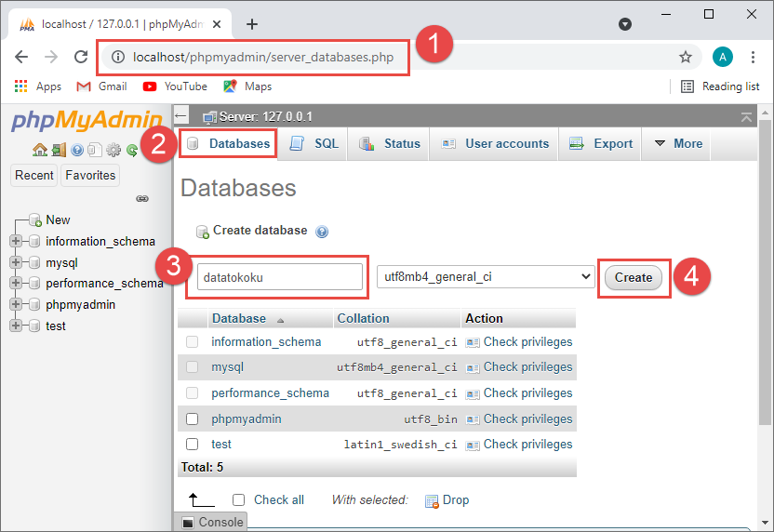This screenshot has width=774, height=532.
Task: Expand the More tab dropdown
Action: coord(678,143)
